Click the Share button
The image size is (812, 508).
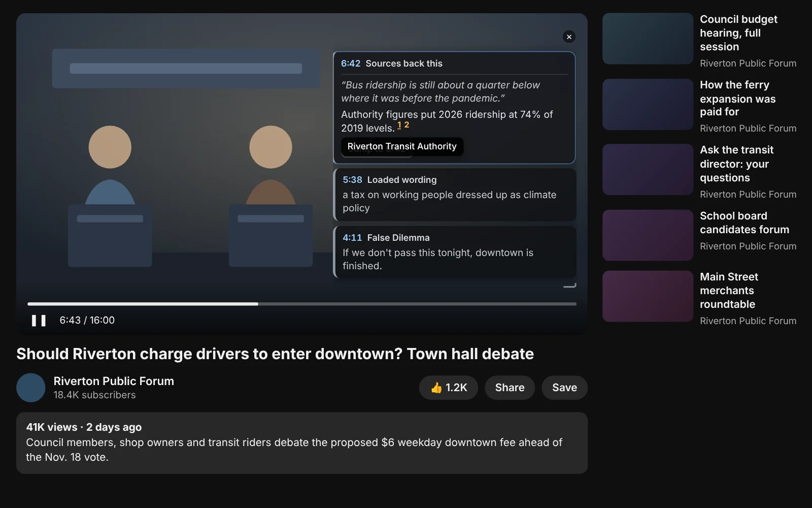[x=510, y=388]
